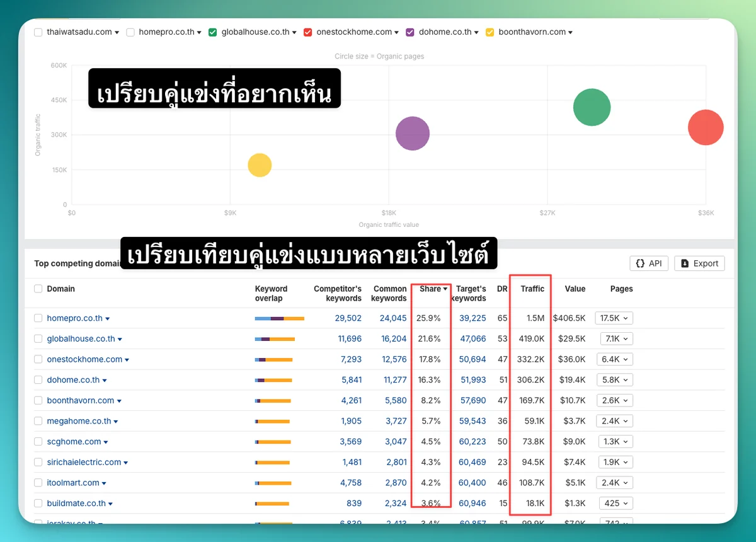
Task: Expand the onestockhome.com Pages 6.4K dropdown
Action: click(615, 359)
